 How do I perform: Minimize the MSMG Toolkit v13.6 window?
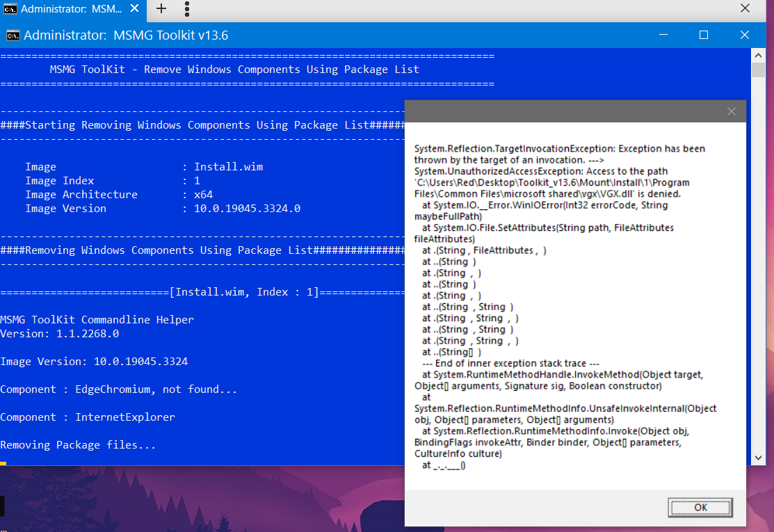(x=663, y=35)
